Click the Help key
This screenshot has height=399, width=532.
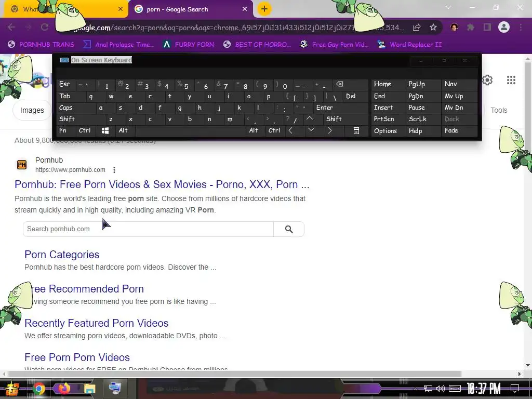(x=423, y=130)
